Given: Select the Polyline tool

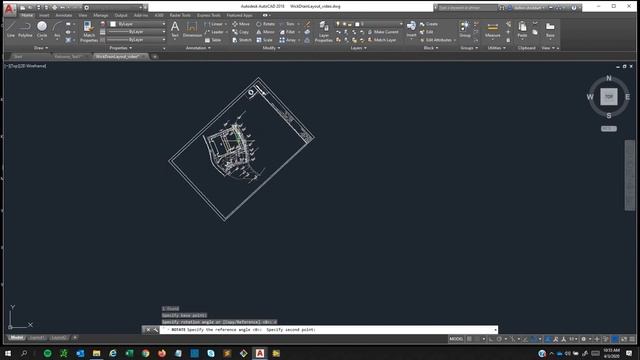Looking at the screenshot, I should click(25, 30).
